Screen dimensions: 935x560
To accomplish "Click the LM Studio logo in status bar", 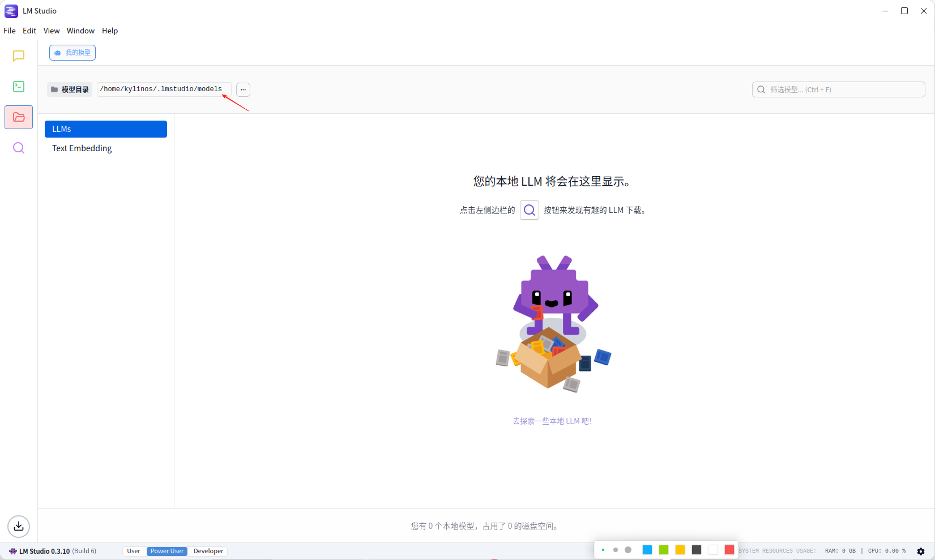I will (12, 551).
